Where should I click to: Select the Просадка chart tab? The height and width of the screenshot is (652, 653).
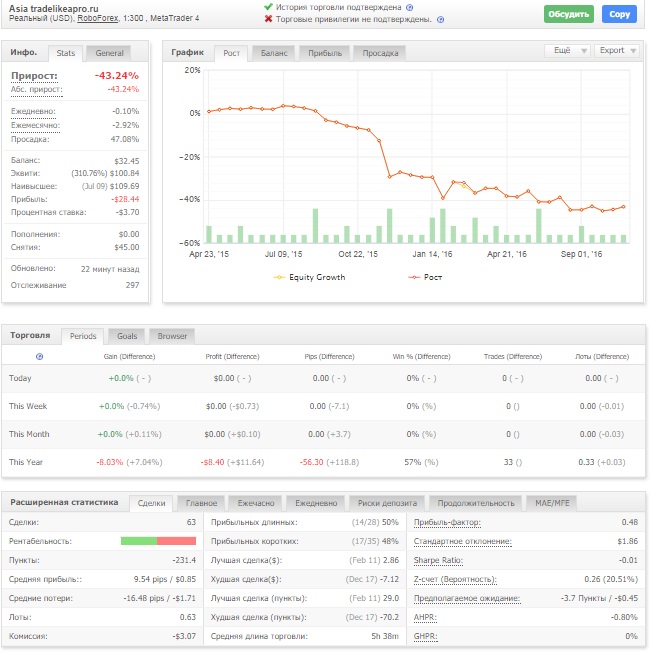380,53
